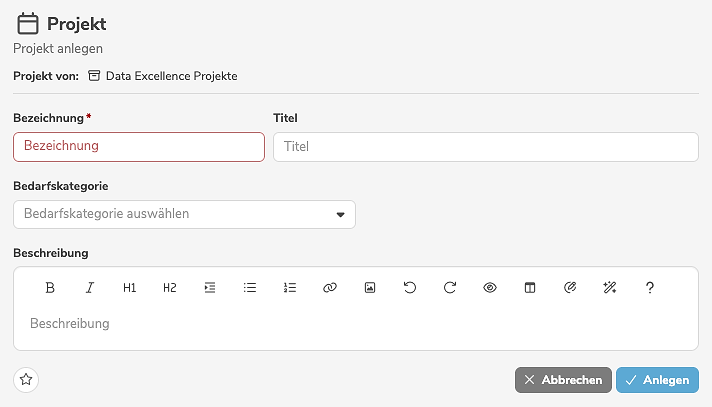Set heading level H2 in editor
The height and width of the screenshot is (407, 712).
pyautogui.click(x=170, y=288)
